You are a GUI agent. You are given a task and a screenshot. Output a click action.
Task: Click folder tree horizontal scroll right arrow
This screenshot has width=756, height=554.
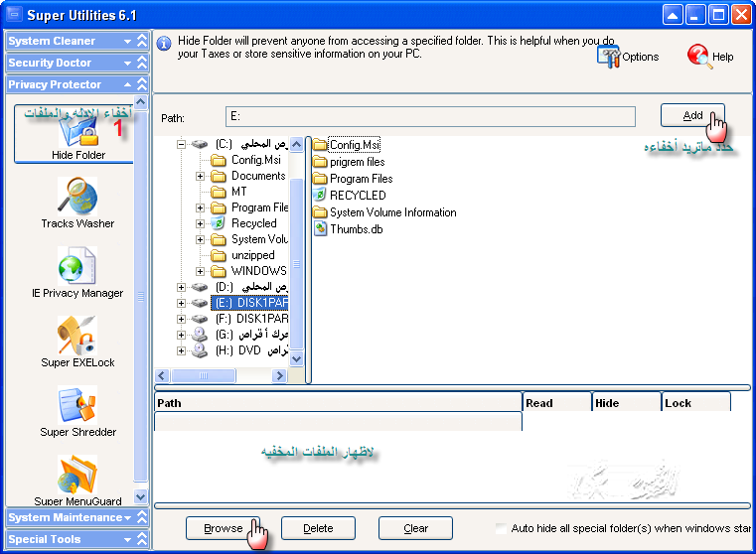click(x=279, y=375)
